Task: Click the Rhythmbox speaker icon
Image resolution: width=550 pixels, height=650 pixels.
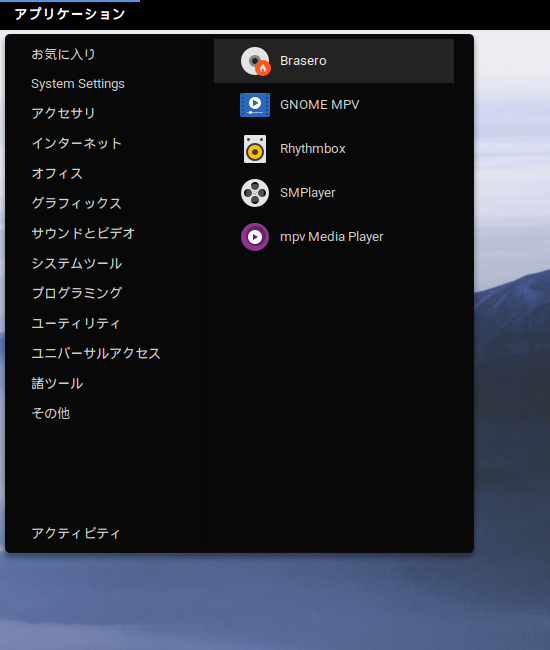Action: [x=255, y=149]
